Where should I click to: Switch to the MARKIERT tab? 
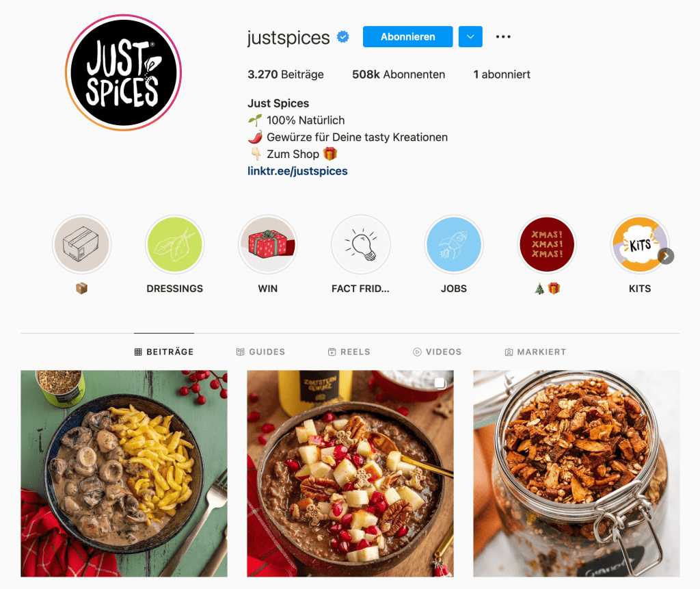click(535, 352)
